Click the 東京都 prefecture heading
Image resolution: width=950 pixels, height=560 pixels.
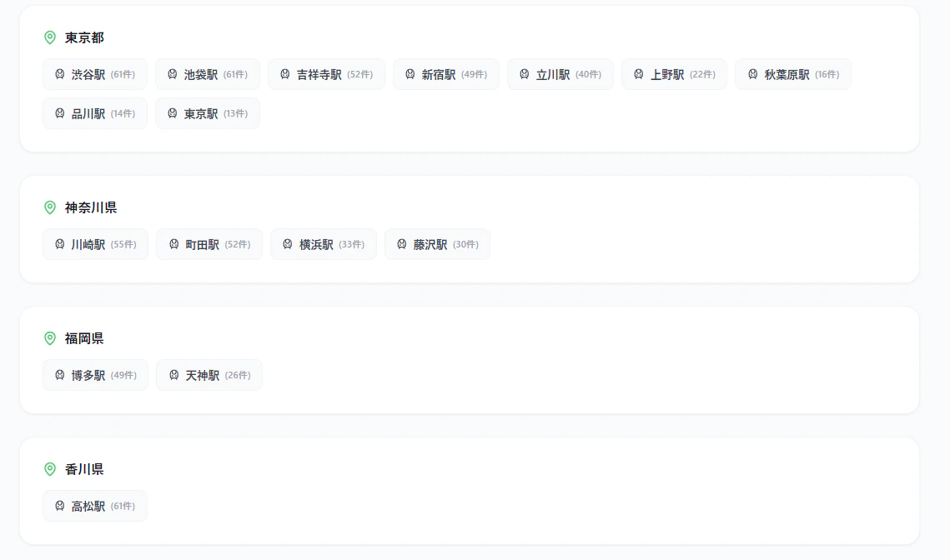(x=84, y=37)
